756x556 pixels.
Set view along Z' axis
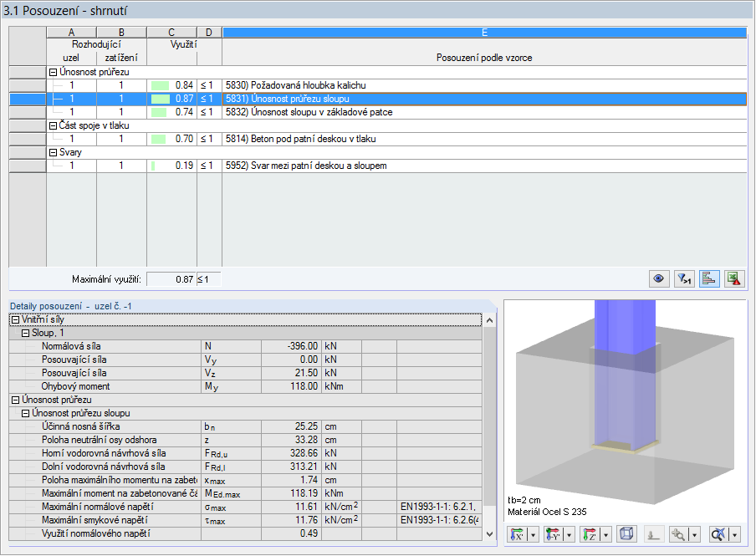(x=590, y=534)
